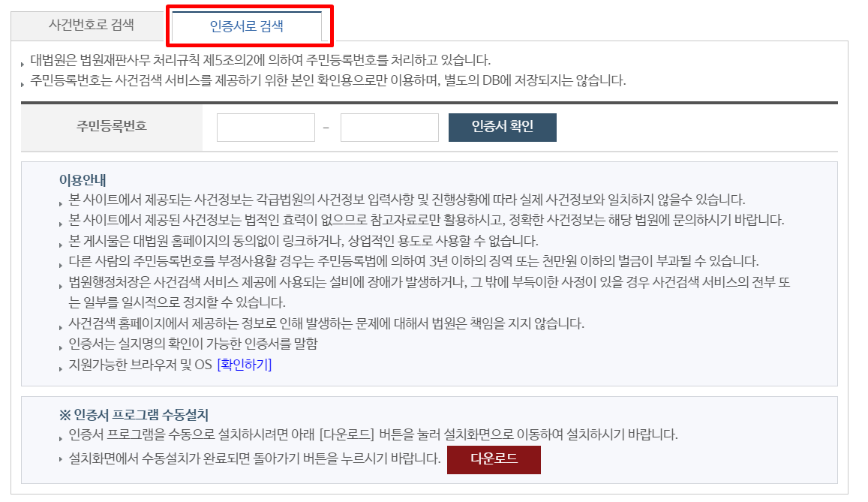Viewport: 868px width, 502px height.
Task: Click the line about 상업적인 용도로 사용할 수 없습니다
Action: pos(303,242)
